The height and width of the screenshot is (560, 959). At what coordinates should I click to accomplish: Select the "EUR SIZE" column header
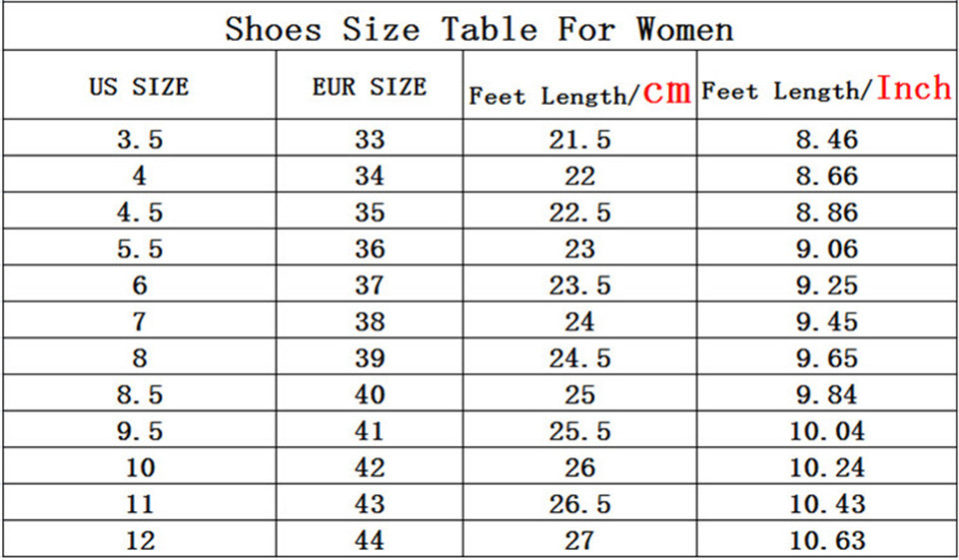[x=369, y=87]
